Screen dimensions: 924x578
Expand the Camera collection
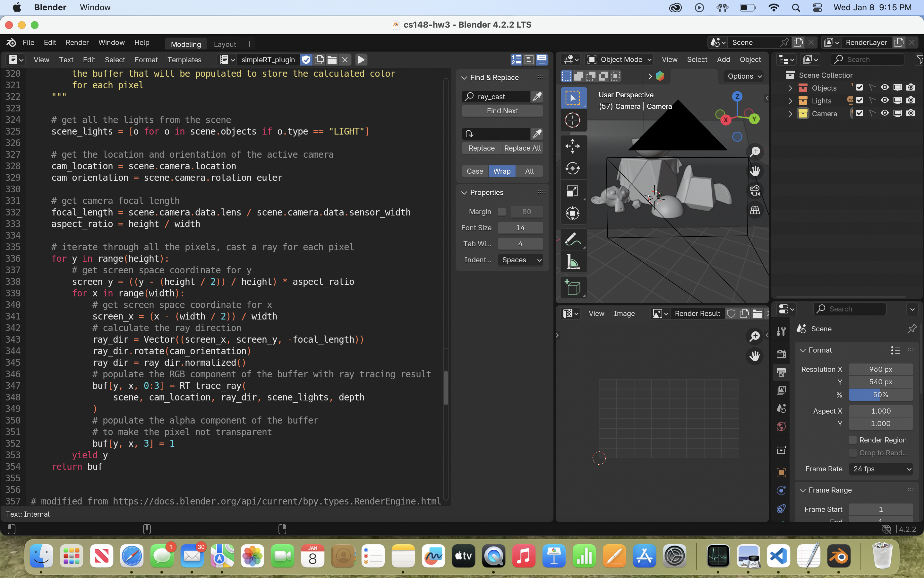[x=790, y=114]
